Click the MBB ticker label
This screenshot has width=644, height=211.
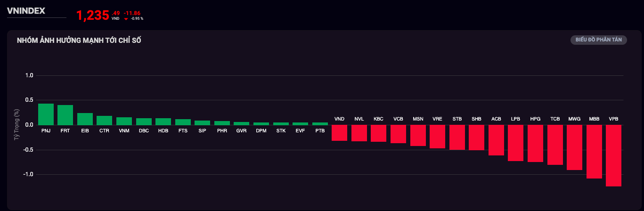[594, 119]
